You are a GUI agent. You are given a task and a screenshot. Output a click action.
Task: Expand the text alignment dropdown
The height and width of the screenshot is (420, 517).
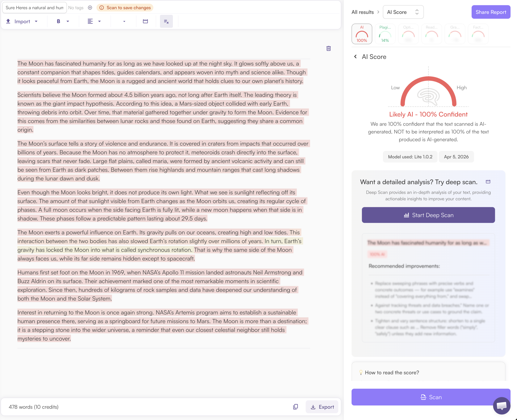click(x=99, y=22)
